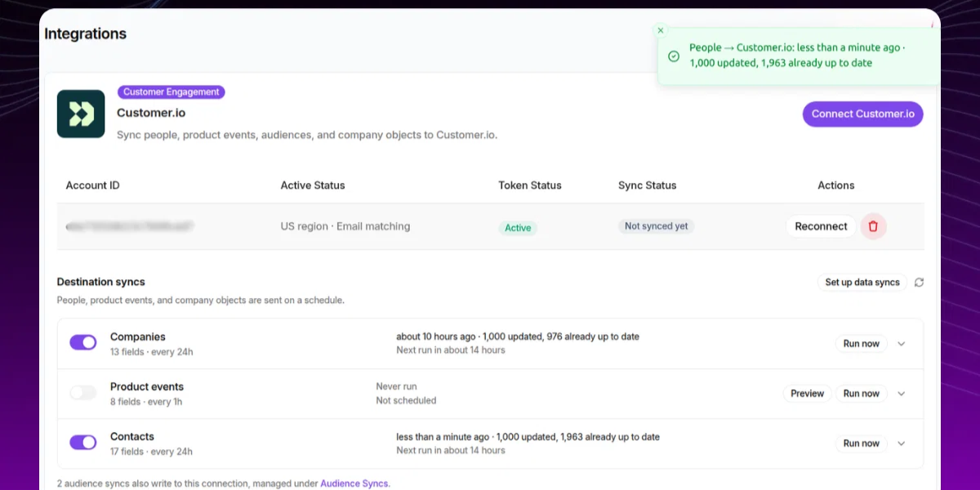Click '8 fields · every 1h' text

click(146, 402)
